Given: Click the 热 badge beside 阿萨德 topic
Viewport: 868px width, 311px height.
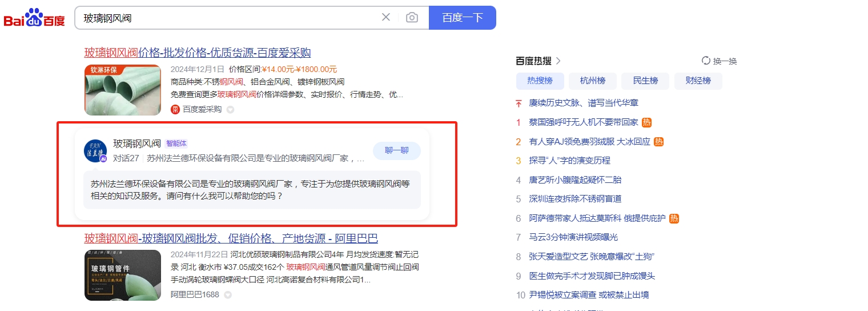Looking at the screenshot, I should pyautogui.click(x=674, y=218).
